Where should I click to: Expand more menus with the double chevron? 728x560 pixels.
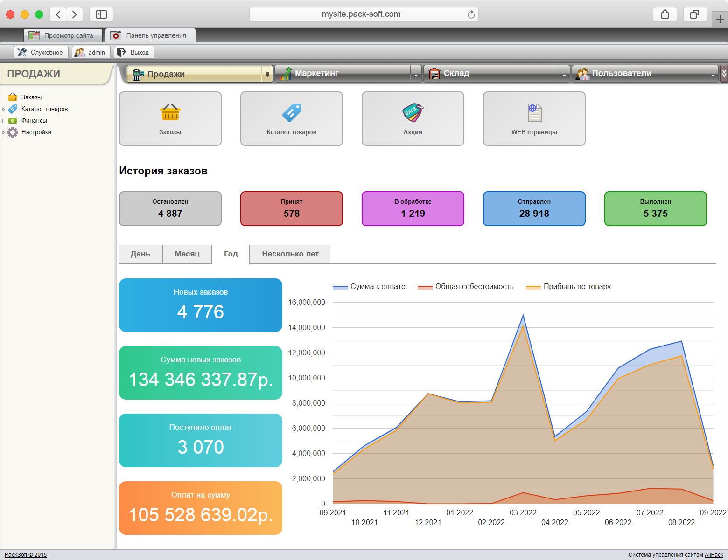[724, 74]
